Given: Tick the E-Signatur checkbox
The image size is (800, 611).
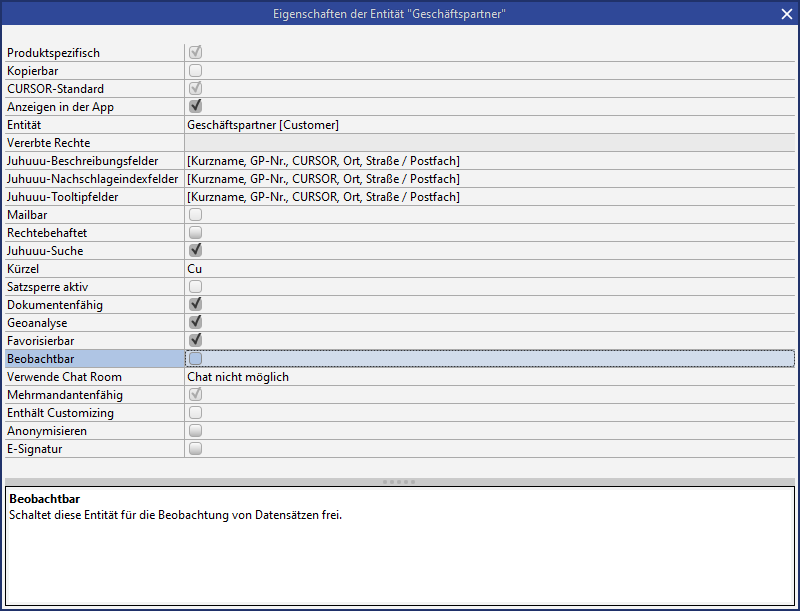Looking at the screenshot, I should [196, 449].
